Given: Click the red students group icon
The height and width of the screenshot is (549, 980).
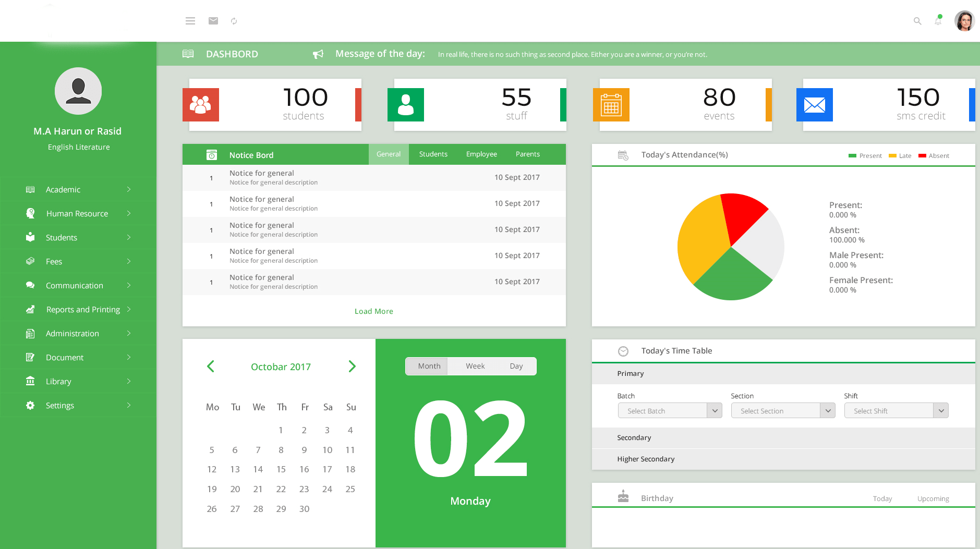Looking at the screenshot, I should (x=201, y=105).
